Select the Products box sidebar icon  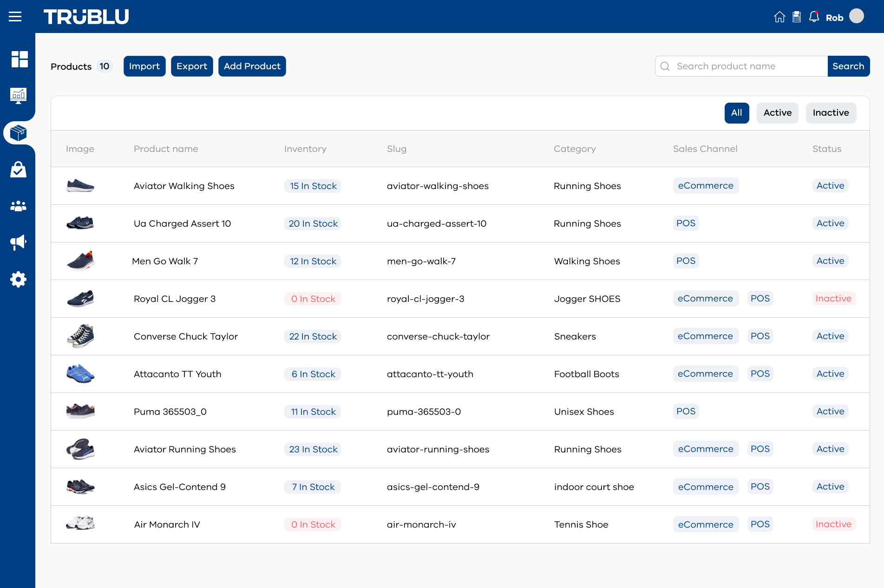(x=19, y=133)
